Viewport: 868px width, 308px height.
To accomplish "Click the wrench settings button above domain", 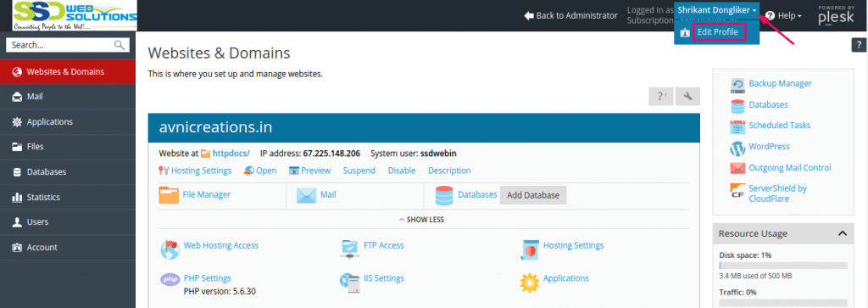I will point(688,97).
